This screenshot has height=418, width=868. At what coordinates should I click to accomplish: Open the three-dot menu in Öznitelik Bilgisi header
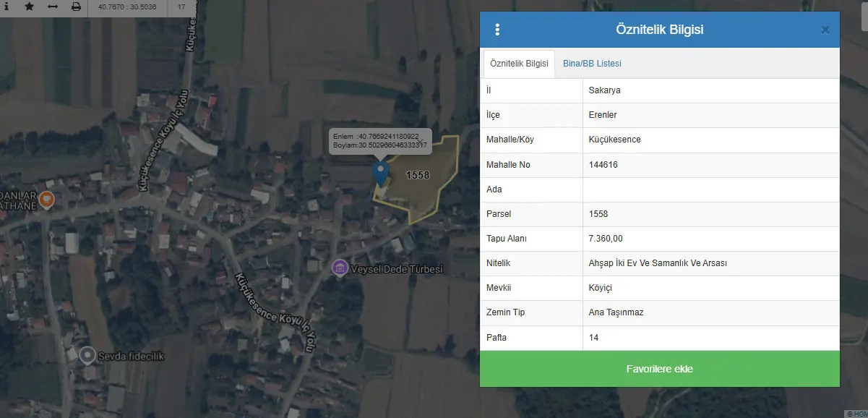click(x=497, y=30)
